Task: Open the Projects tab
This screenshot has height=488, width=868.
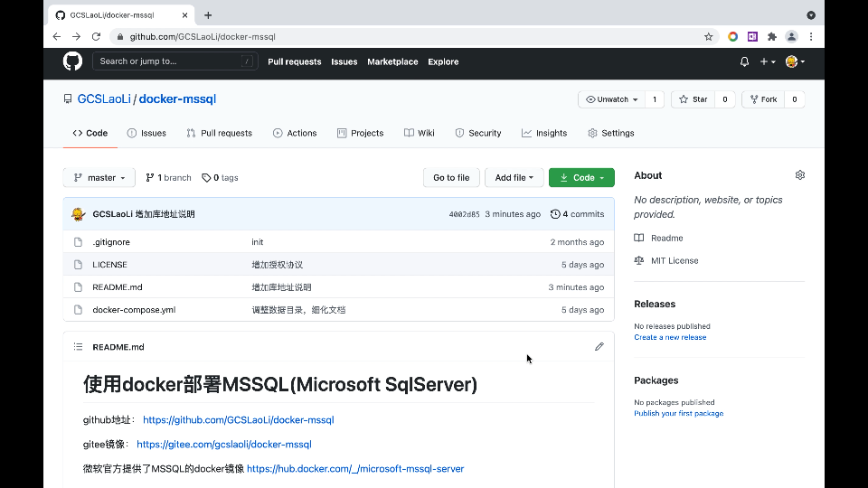Action: point(361,134)
